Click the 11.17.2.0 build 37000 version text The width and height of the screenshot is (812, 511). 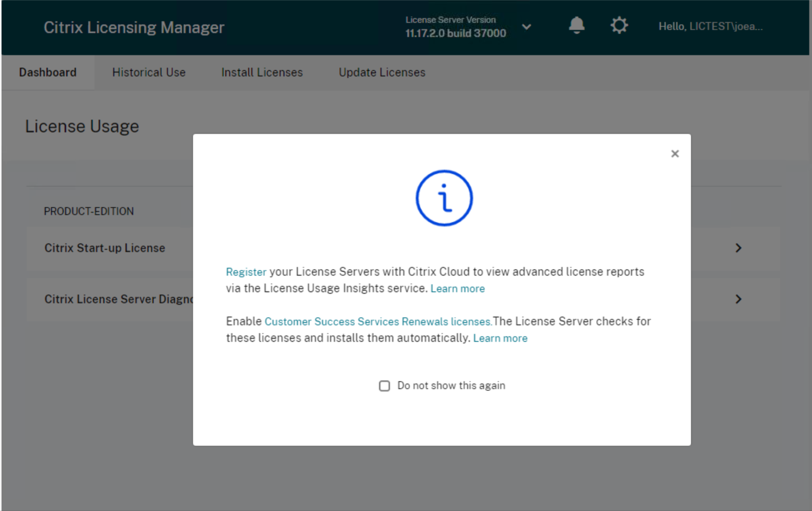point(455,33)
